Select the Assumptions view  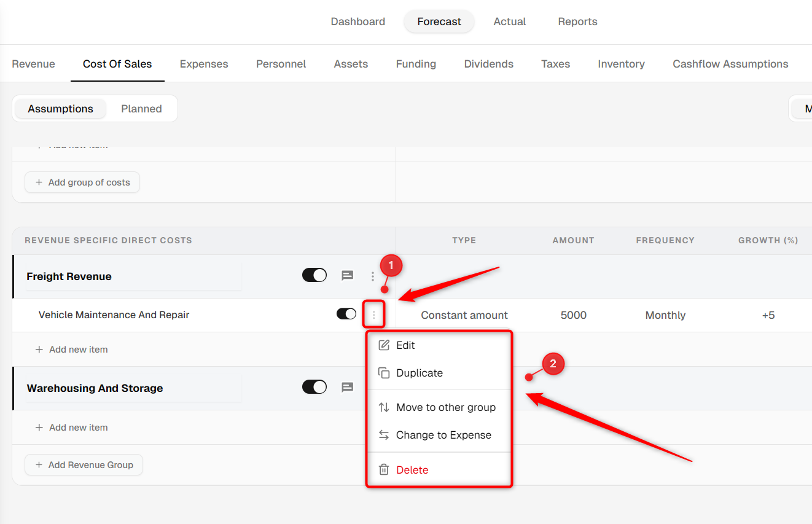[x=60, y=109]
